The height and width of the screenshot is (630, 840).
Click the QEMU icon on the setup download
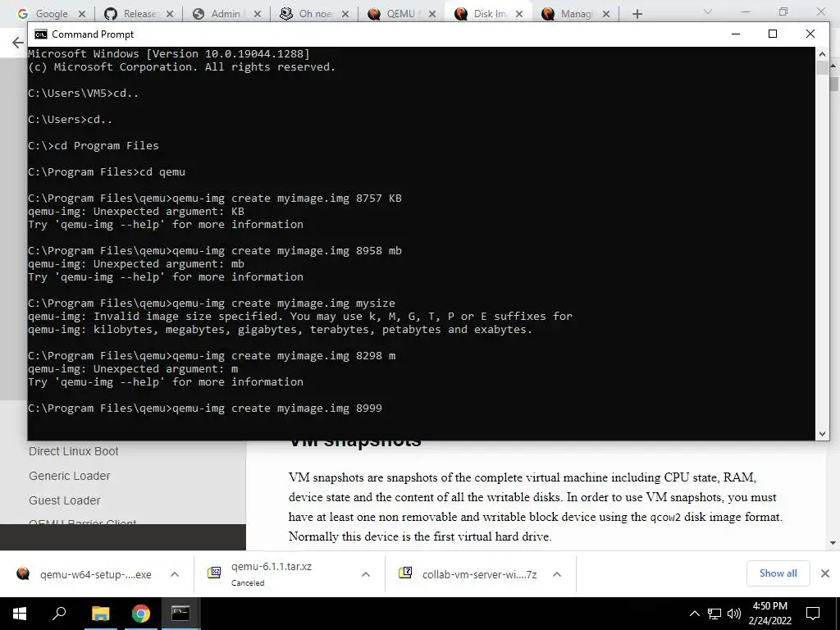point(23,573)
